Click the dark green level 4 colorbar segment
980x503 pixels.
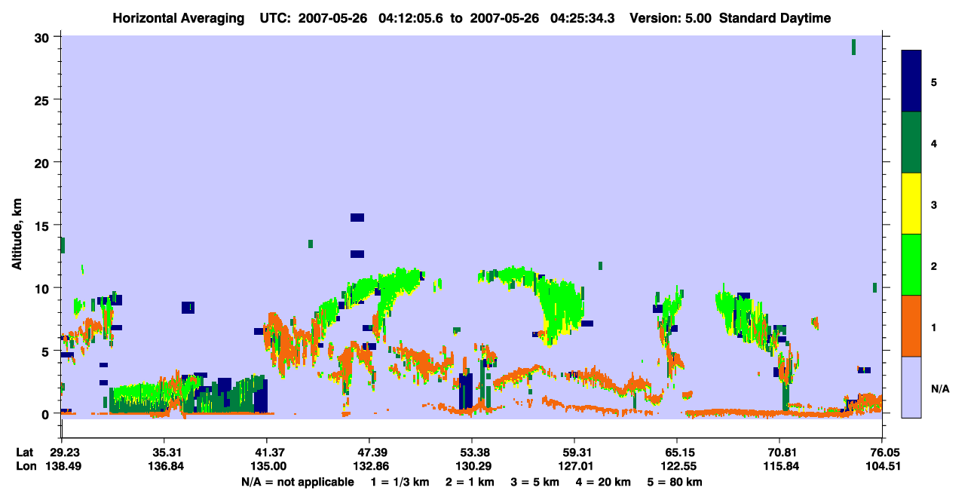(911, 143)
